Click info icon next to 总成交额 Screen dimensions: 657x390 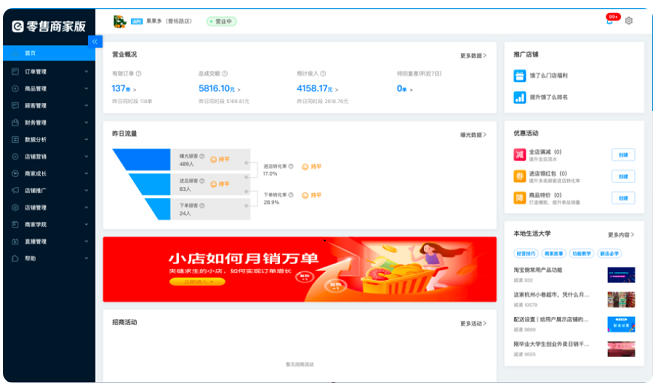pyautogui.click(x=225, y=73)
